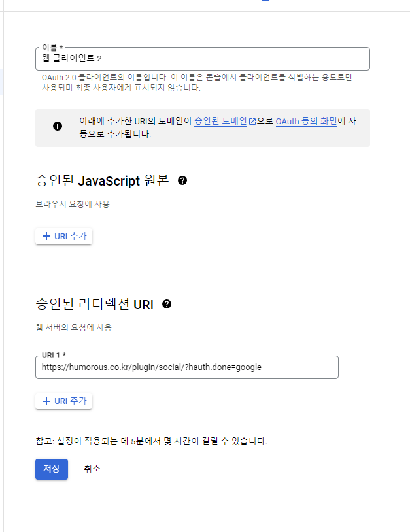
Task: Save settings with the 저장 button
Action: [52, 469]
